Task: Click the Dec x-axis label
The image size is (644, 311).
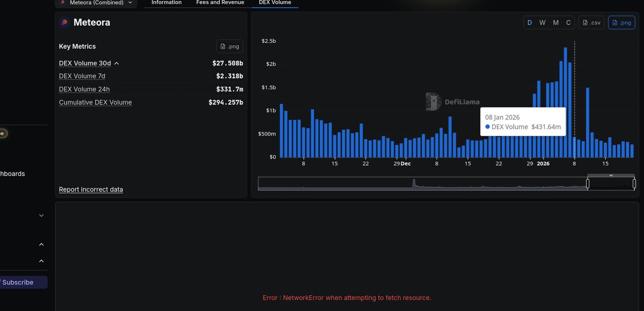Action: tap(406, 164)
